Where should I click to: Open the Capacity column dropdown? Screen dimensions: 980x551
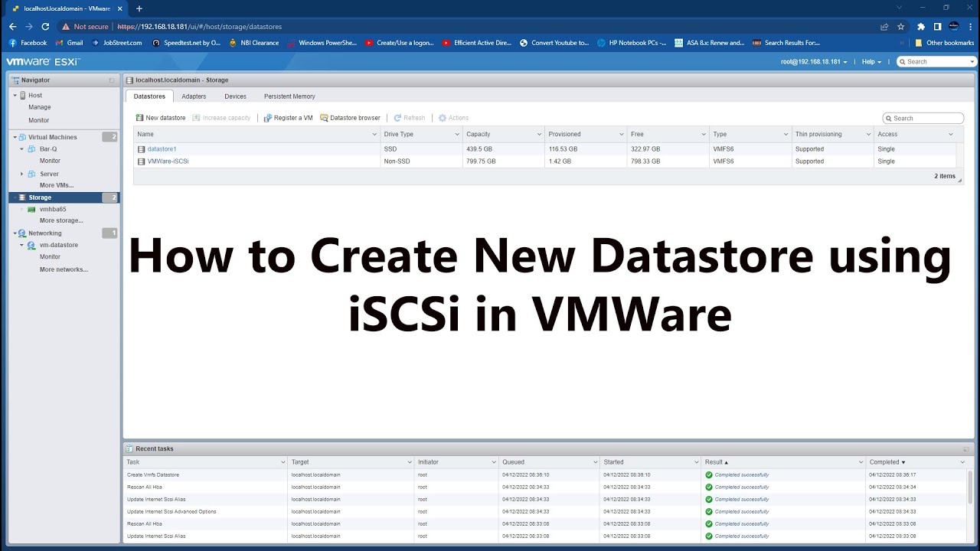(537, 134)
